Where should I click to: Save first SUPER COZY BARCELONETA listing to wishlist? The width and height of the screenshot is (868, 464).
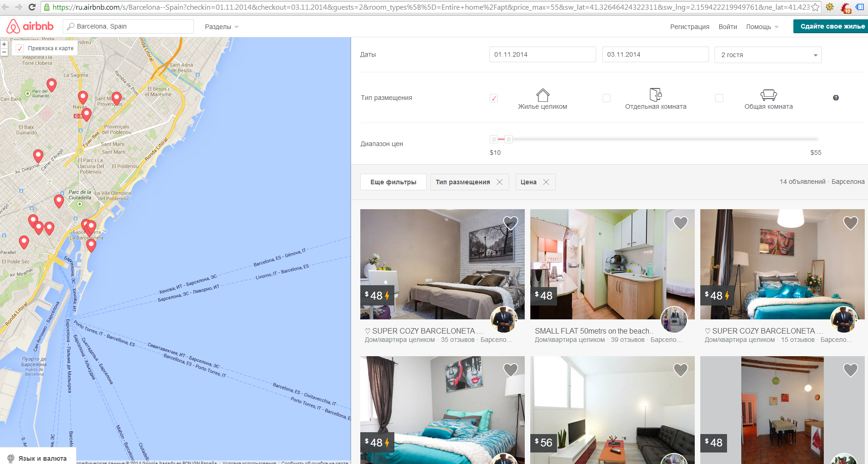click(x=510, y=223)
